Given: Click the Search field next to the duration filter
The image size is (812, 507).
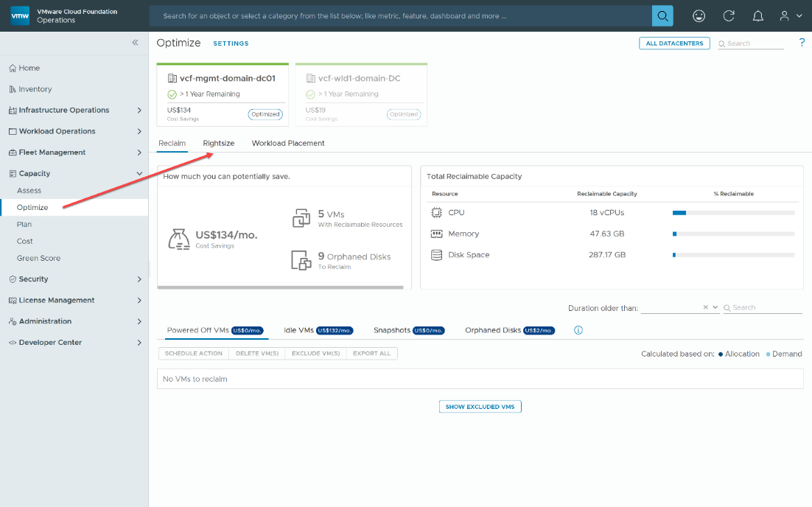Looking at the screenshot, I should click(763, 307).
